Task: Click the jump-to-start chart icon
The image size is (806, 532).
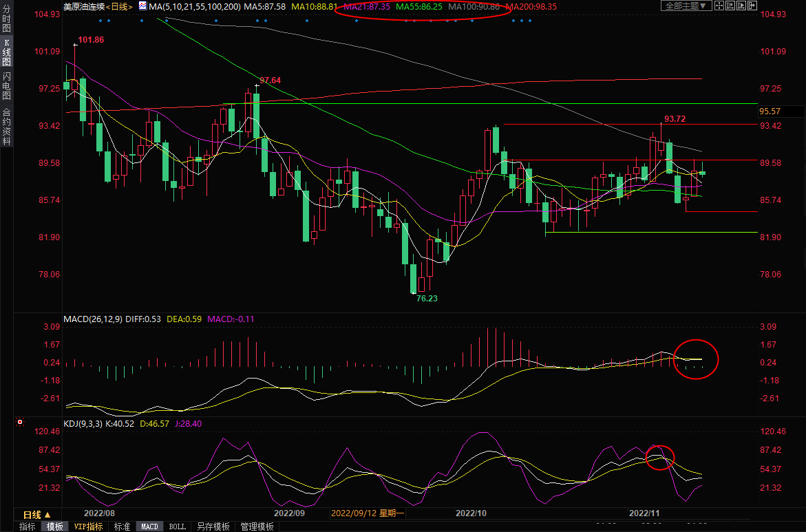Action: coord(732,6)
